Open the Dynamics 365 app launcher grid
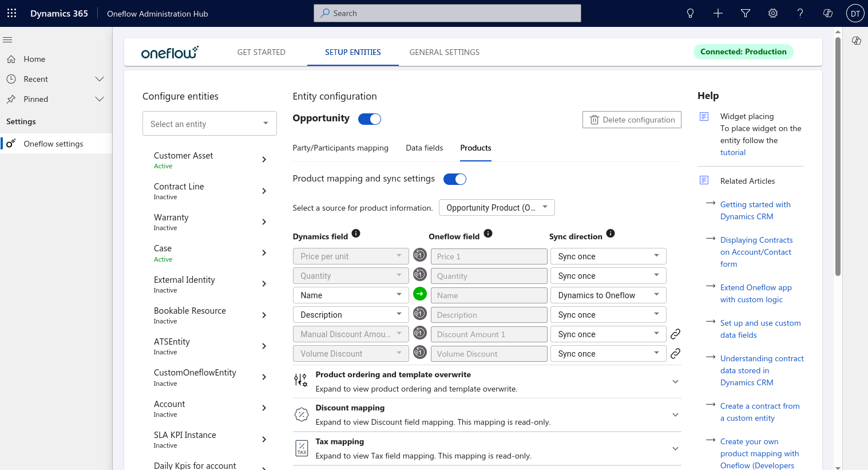The height and width of the screenshot is (470, 868). click(x=11, y=13)
